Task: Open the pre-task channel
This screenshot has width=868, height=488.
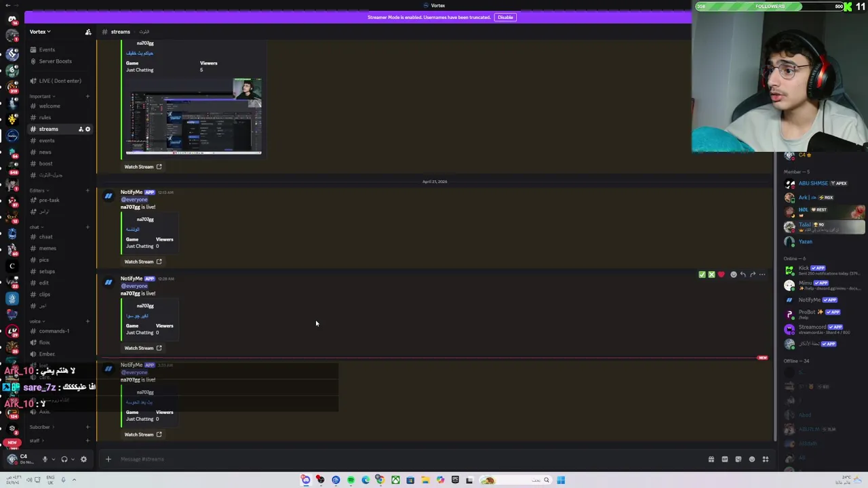Action: point(50,200)
